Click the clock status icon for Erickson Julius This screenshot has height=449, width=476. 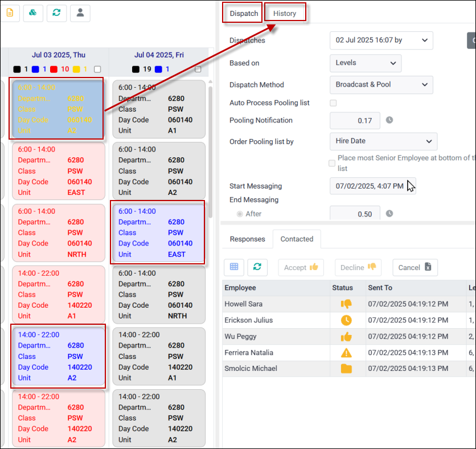coord(346,320)
